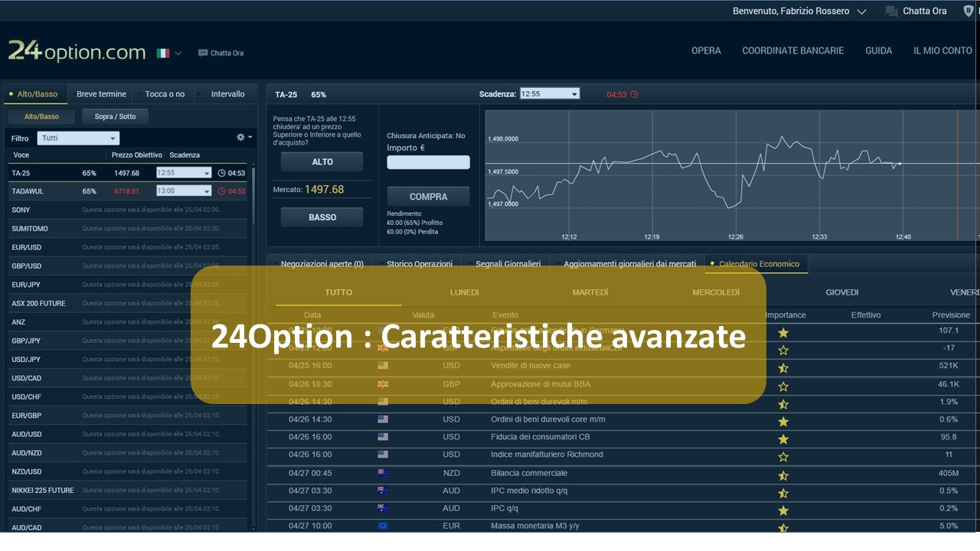Image resolution: width=980 pixels, height=551 pixels.
Task: Open COORDINATE BANCARIE in the top menu
Action: pos(792,51)
